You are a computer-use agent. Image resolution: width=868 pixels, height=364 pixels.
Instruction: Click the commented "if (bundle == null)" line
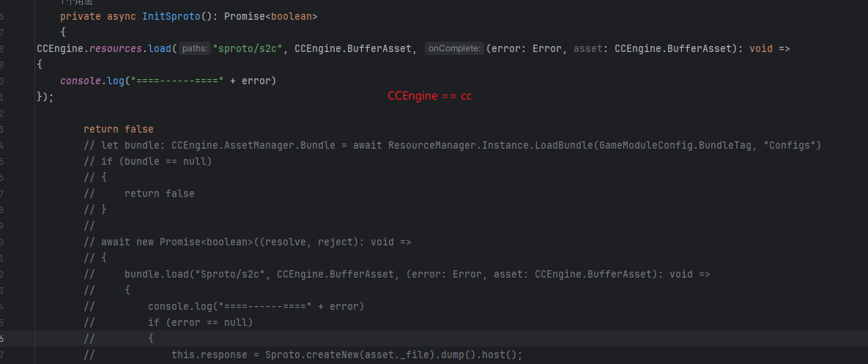click(x=156, y=161)
